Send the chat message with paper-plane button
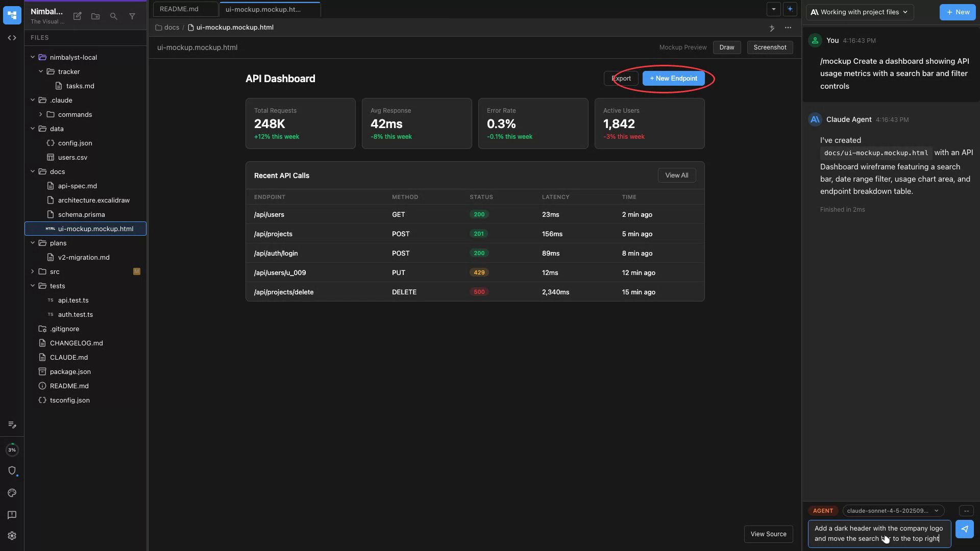The height and width of the screenshot is (551, 980). click(964, 529)
